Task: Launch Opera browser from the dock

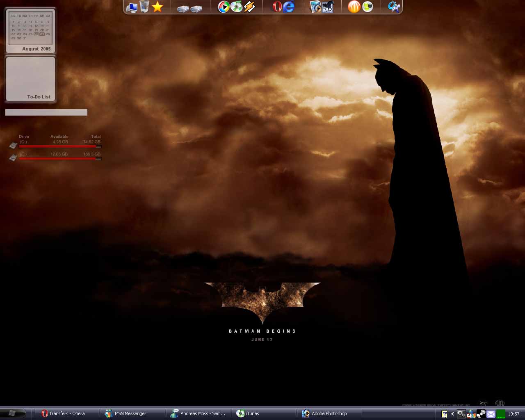Action: tap(277, 7)
